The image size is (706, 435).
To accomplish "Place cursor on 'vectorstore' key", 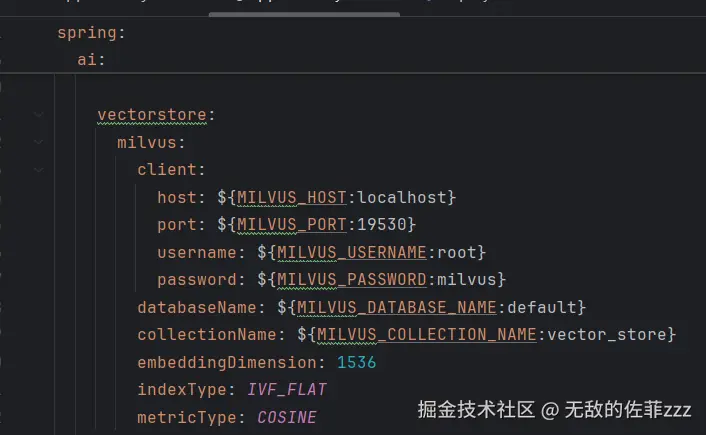I will pyautogui.click(x=152, y=115).
